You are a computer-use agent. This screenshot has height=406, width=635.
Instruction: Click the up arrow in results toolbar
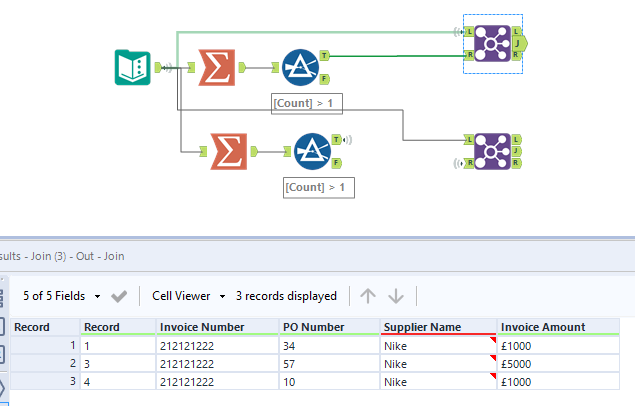(x=368, y=296)
